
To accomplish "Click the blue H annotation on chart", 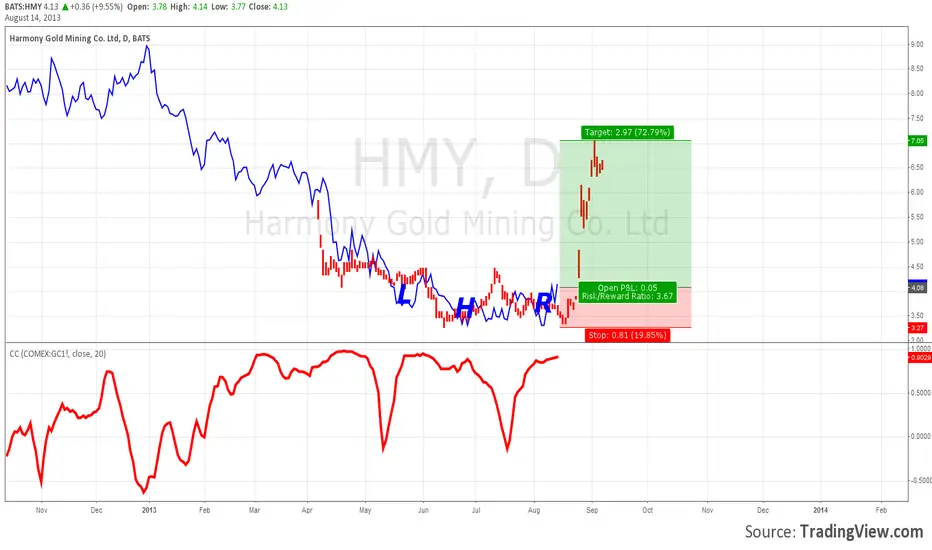I will 465,309.
